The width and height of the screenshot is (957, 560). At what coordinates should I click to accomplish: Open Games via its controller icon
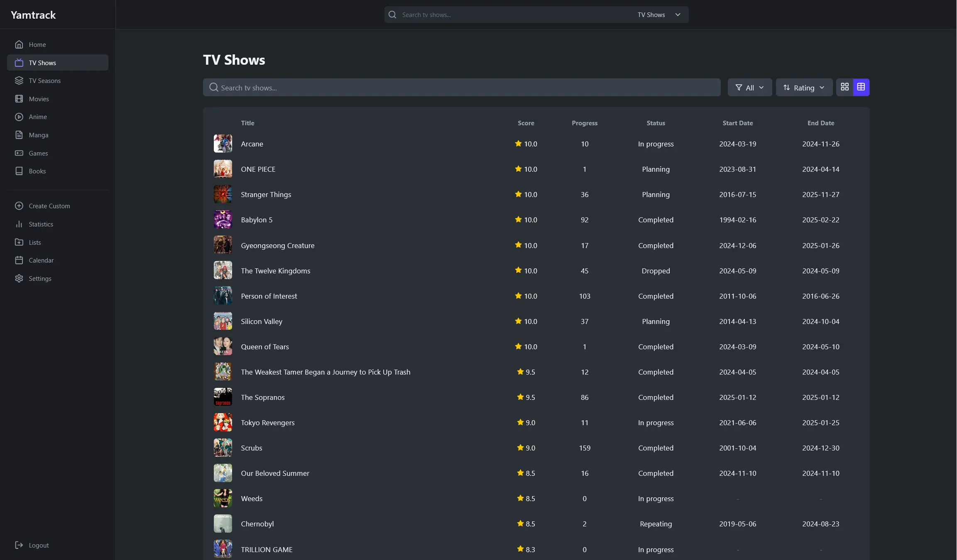tap(19, 153)
